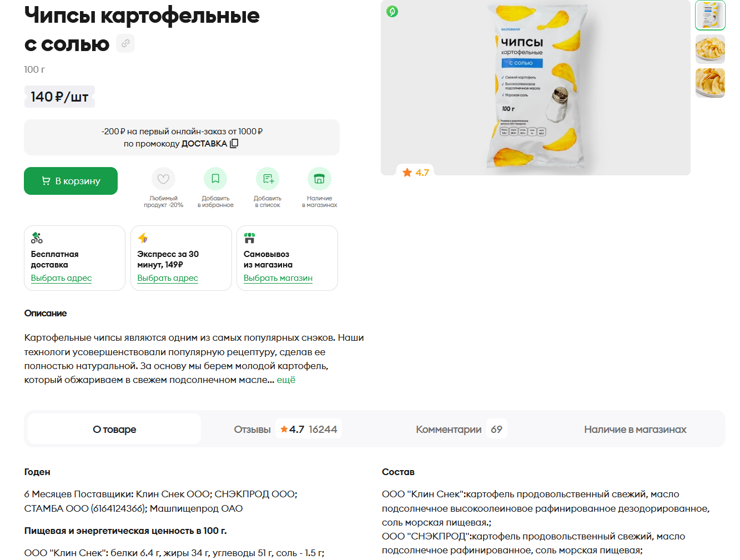
Task: Expand description with ещё link
Action: point(286,380)
